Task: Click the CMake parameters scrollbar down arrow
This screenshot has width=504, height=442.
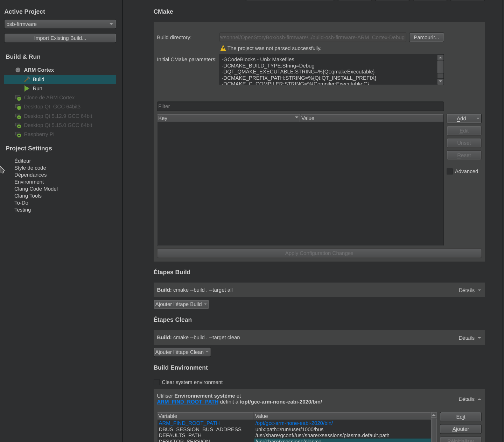Action: coord(441,81)
